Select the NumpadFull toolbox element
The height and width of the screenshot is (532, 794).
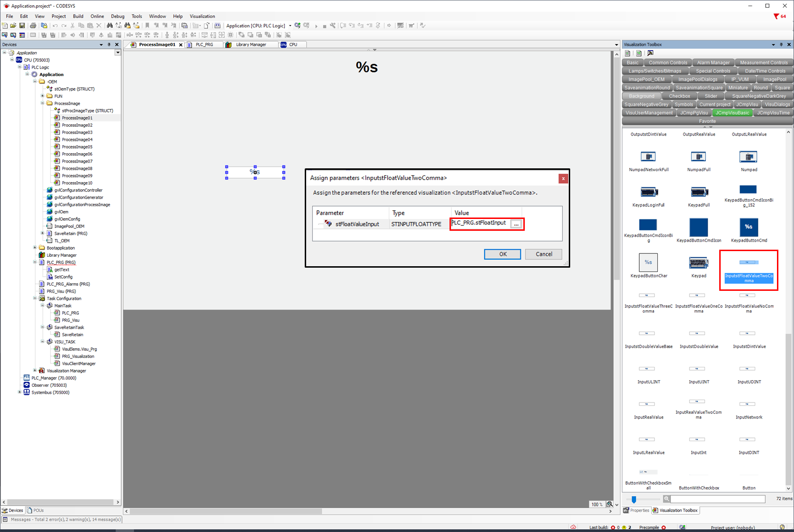698,157
